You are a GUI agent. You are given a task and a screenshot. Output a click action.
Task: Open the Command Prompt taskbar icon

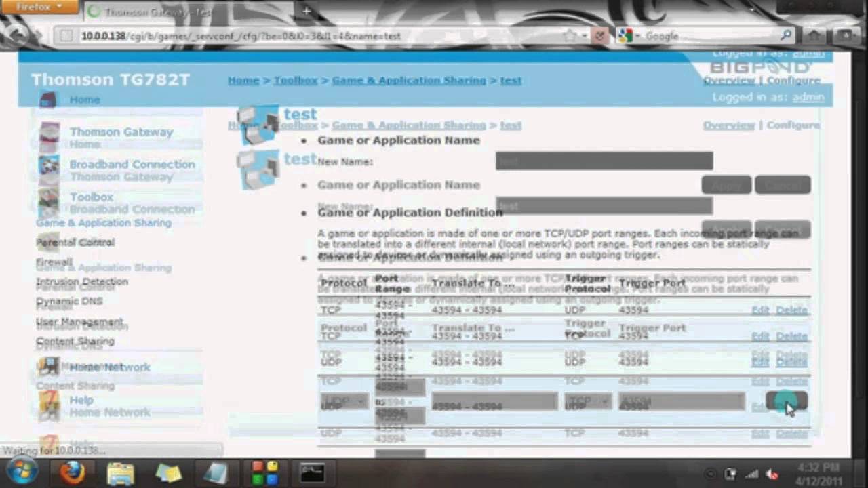(x=313, y=472)
